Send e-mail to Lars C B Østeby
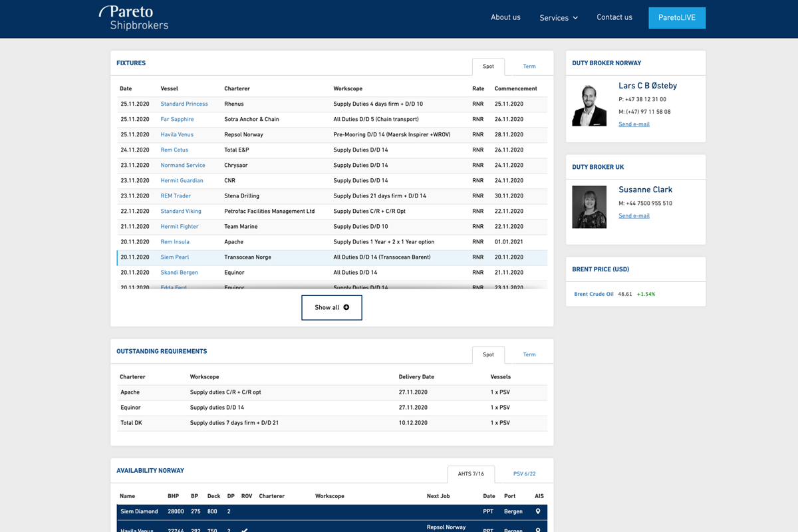The image size is (798, 532). (634, 124)
